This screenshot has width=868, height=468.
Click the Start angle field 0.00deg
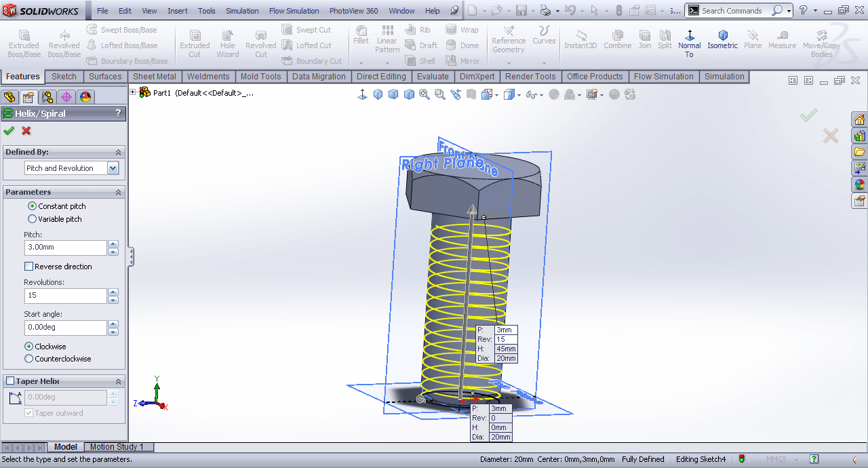pos(65,327)
